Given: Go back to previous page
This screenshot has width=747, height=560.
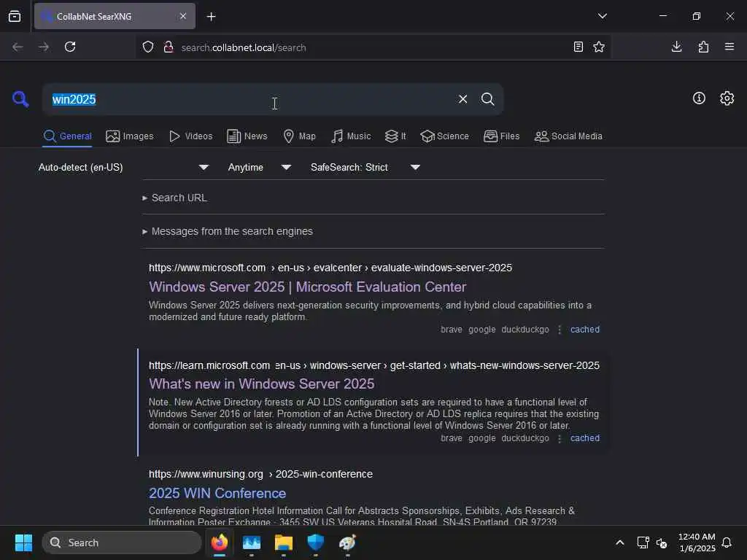Looking at the screenshot, I should 18,47.
